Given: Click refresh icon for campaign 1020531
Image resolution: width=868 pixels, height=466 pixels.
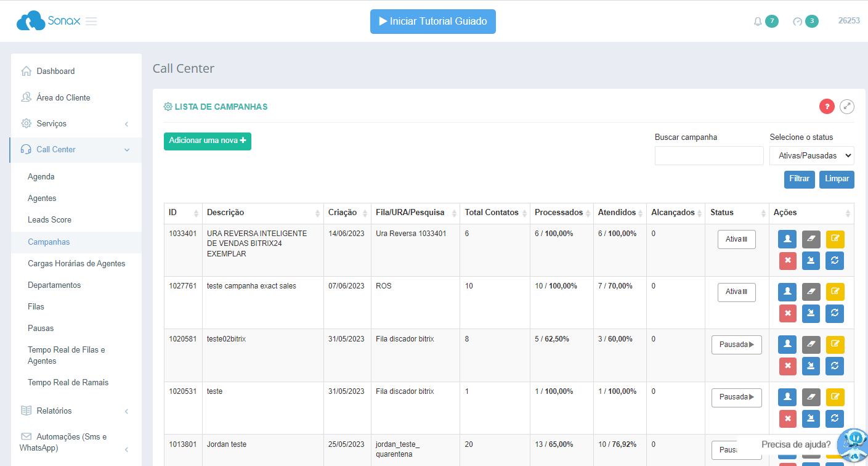Looking at the screenshot, I should coord(835,419).
